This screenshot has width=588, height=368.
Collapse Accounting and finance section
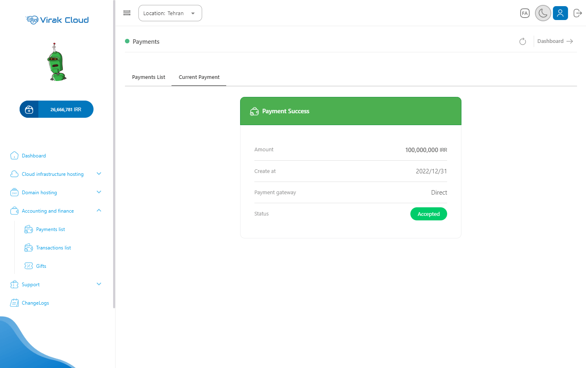98,211
